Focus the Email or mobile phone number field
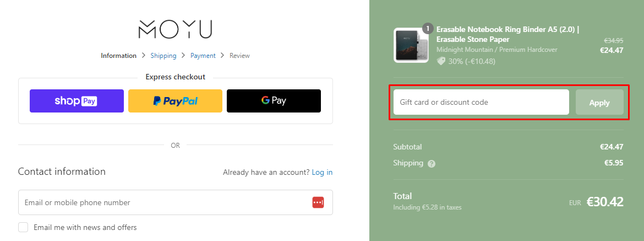The height and width of the screenshot is (241, 644). (x=176, y=202)
